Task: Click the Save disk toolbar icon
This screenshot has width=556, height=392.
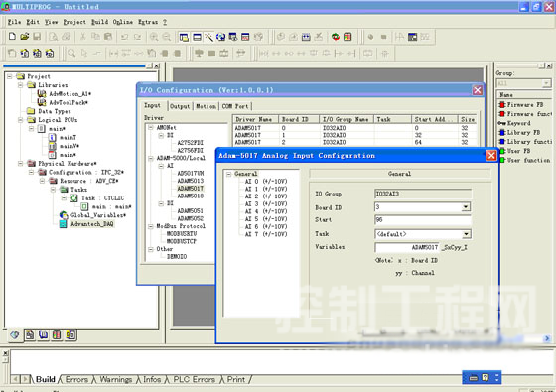Action: click(x=37, y=37)
